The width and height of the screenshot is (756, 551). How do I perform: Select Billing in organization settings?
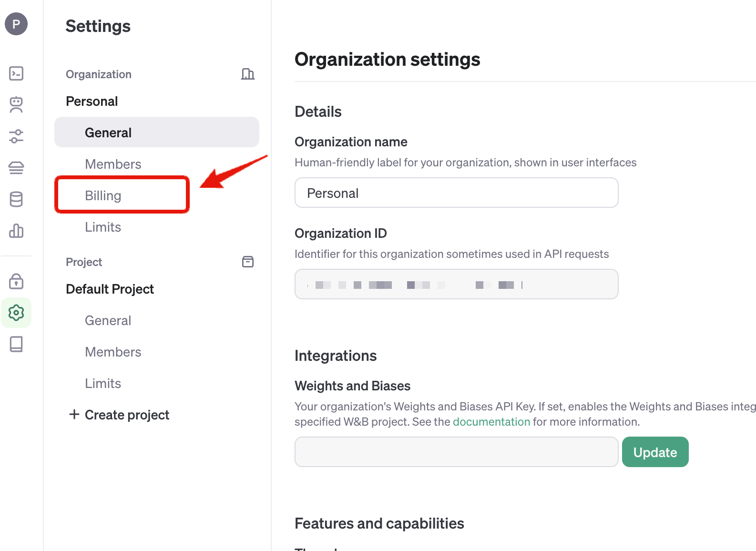[103, 195]
